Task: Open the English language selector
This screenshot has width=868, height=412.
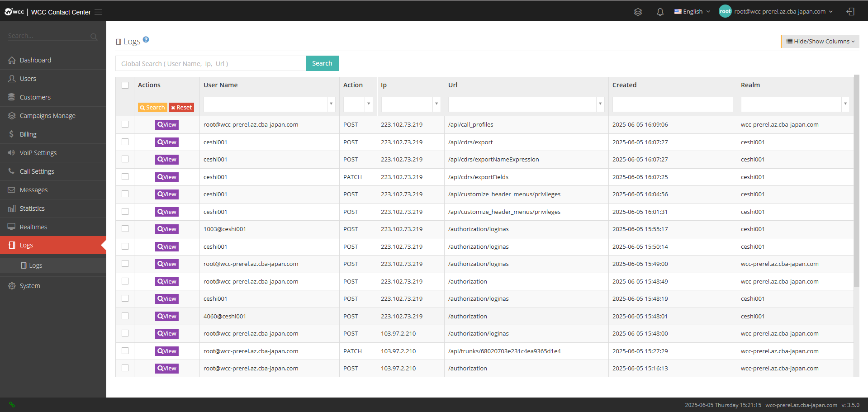Action: coord(692,12)
